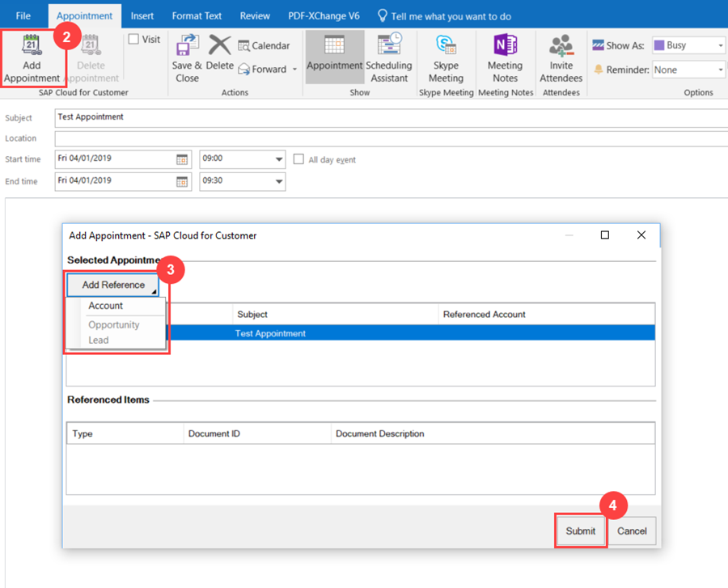
Task: Click into the Subject field
Action: 391,117
